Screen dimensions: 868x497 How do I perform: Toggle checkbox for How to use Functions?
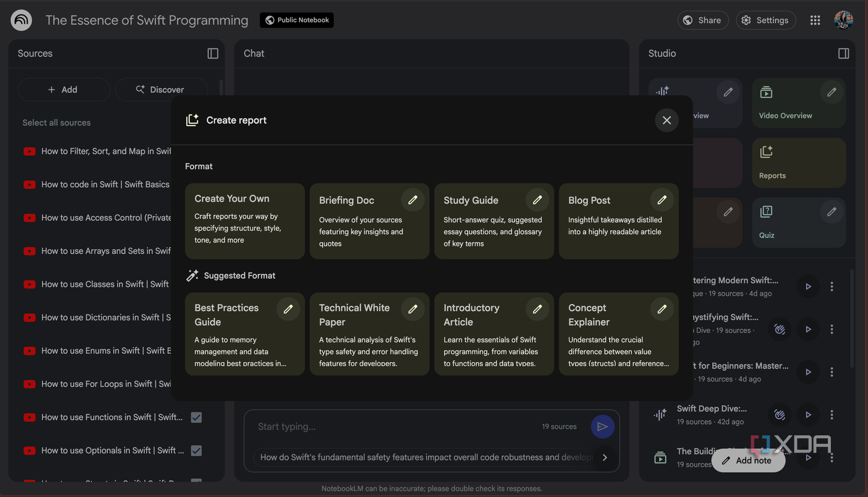tap(197, 418)
